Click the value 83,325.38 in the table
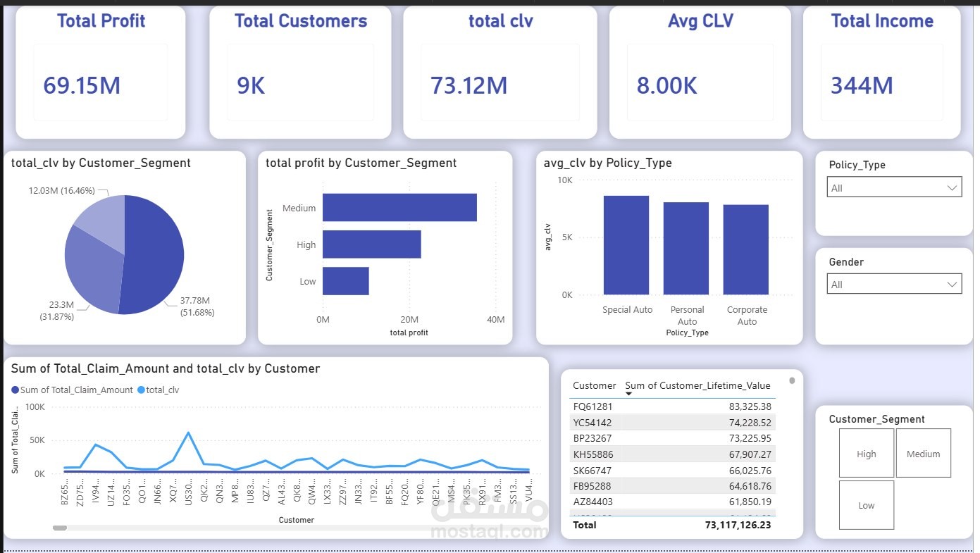 pyautogui.click(x=750, y=406)
